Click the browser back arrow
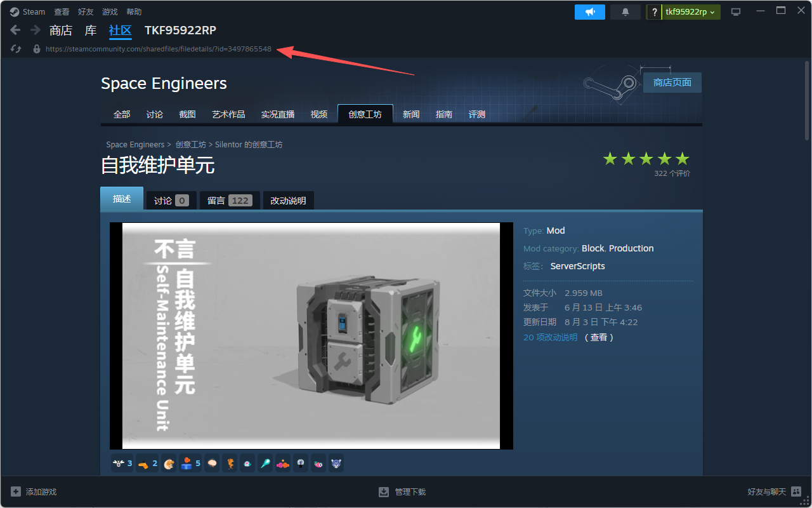The height and width of the screenshot is (508, 812). (16, 30)
